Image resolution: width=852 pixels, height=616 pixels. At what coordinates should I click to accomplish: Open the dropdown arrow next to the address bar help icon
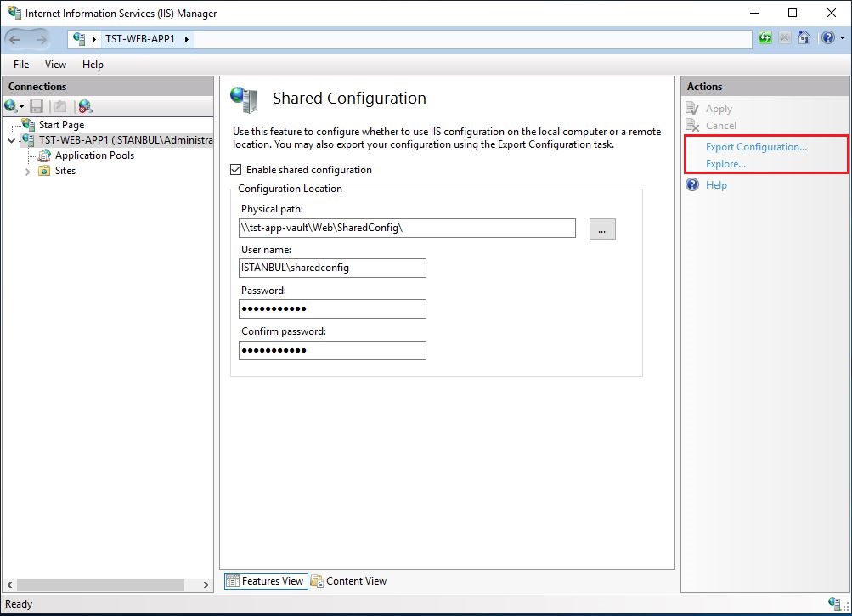842,38
